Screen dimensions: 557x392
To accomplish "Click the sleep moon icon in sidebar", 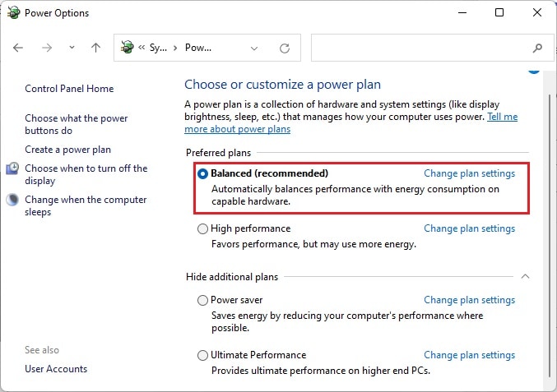I will [12, 200].
